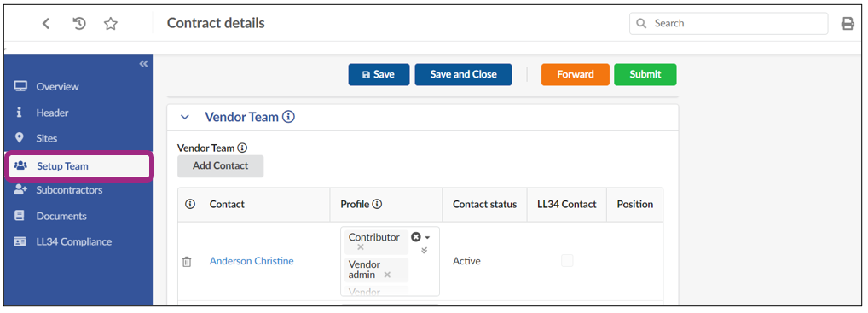Click the printer icon
The width and height of the screenshot is (868, 313).
[848, 23]
